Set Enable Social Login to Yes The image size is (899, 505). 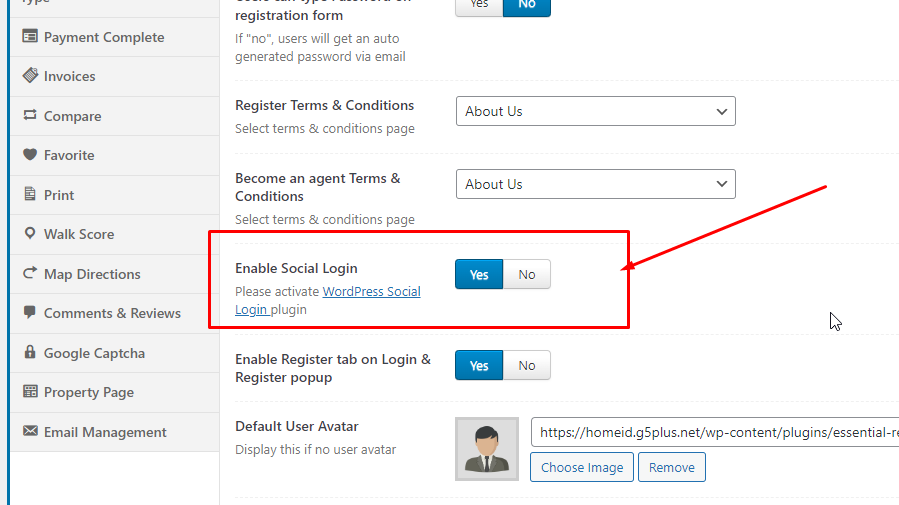(x=479, y=275)
